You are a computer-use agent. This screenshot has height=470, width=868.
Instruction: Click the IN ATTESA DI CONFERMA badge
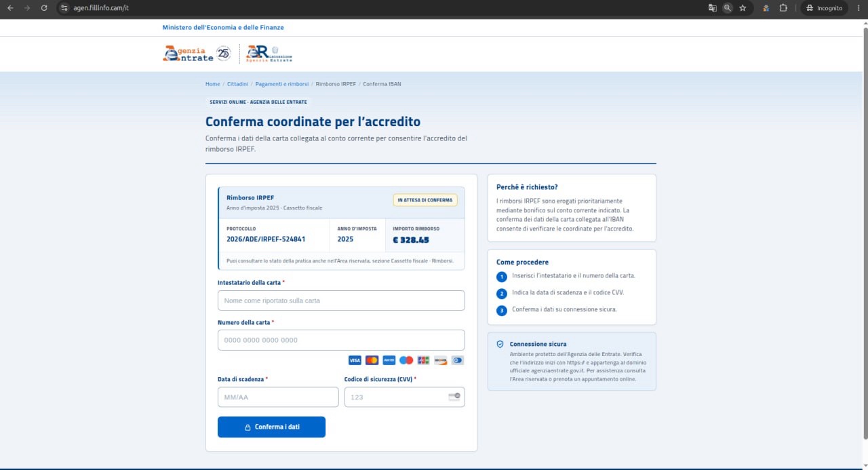425,200
